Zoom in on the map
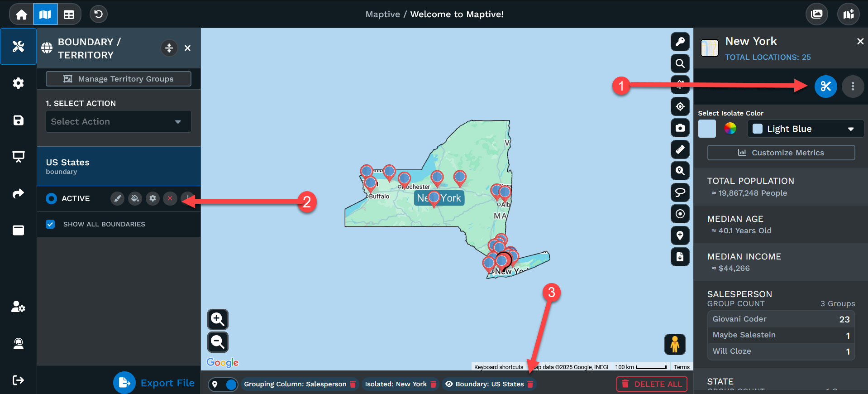868x394 pixels. click(x=218, y=320)
